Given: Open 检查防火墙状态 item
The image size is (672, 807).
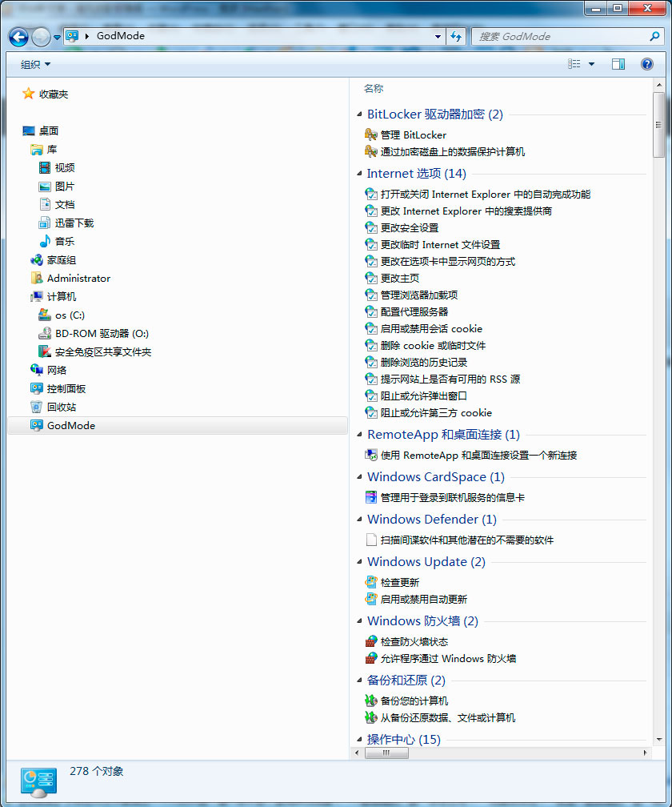Looking at the screenshot, I should tap(414, 641).
